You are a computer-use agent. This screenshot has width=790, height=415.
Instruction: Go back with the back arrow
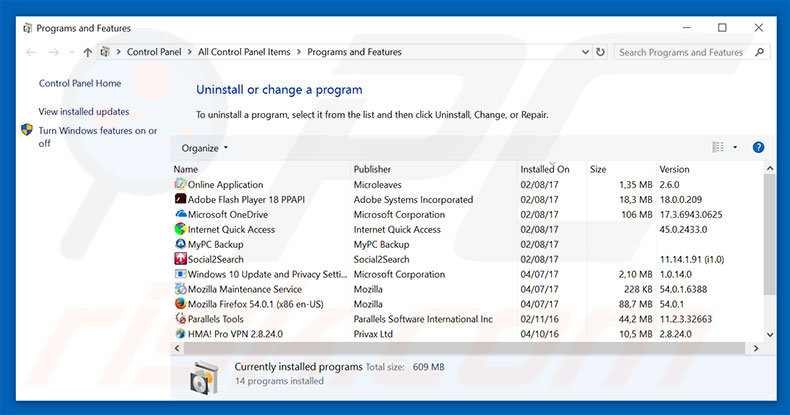point(31,52)
